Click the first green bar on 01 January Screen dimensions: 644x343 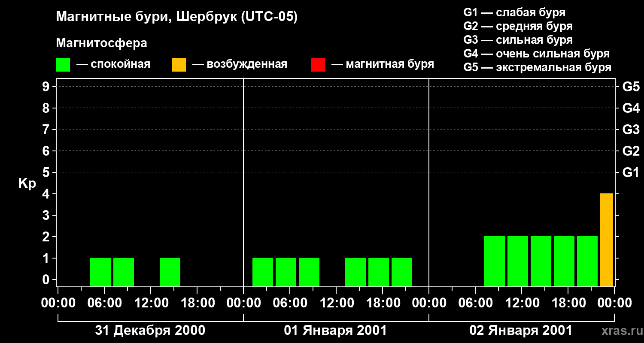coord(263,272)
